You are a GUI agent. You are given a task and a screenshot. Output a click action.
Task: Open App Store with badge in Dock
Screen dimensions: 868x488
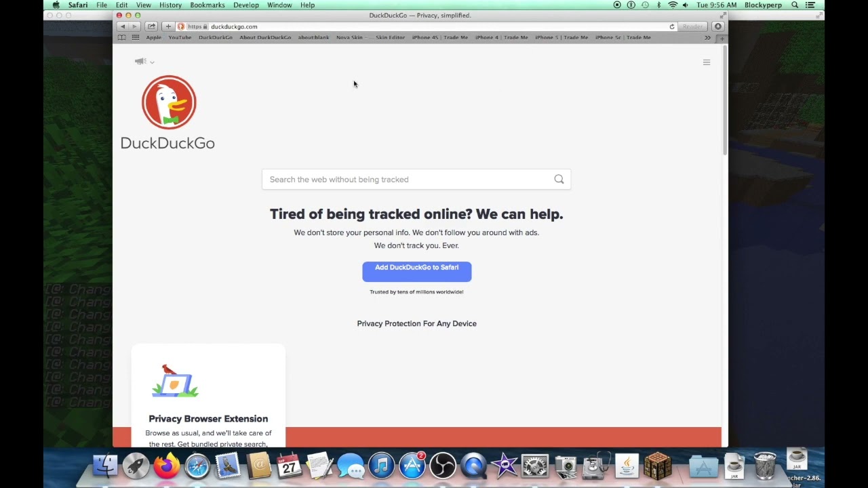click(x=412, y=466)
